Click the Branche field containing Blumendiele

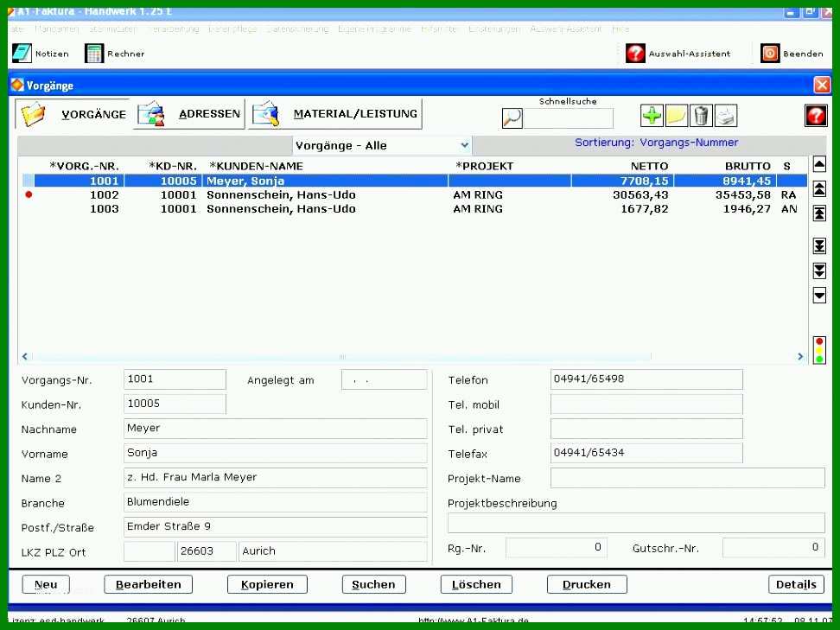click(276, 502)
